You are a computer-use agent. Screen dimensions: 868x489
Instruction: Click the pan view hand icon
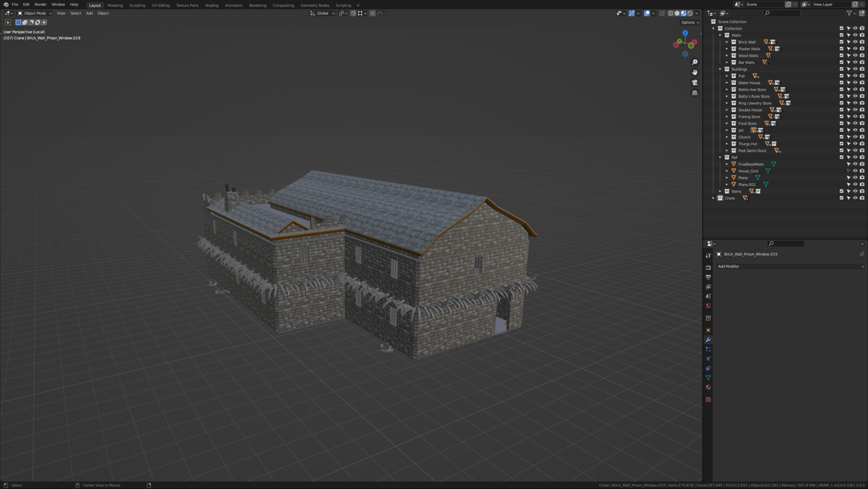(694, 72)
